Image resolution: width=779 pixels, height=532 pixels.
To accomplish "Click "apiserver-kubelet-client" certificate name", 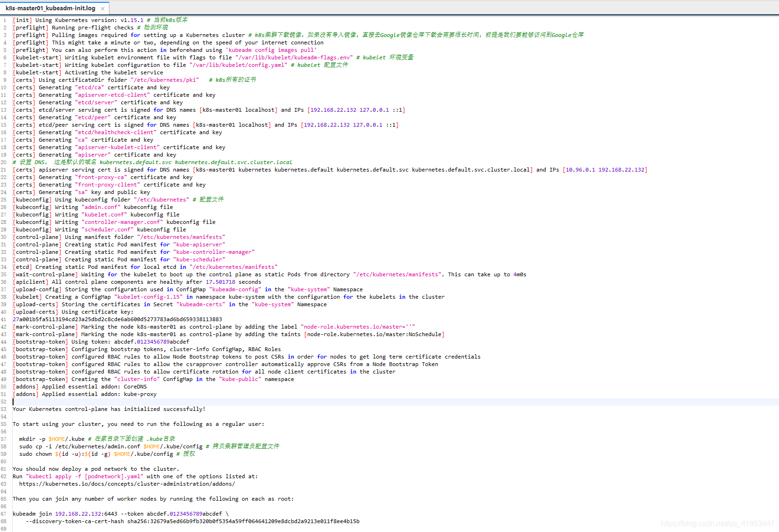I will [117, 147].
